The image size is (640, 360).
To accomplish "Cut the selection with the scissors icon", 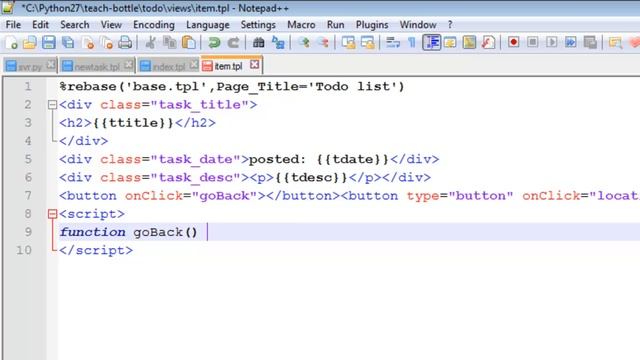I will [150, 42].
